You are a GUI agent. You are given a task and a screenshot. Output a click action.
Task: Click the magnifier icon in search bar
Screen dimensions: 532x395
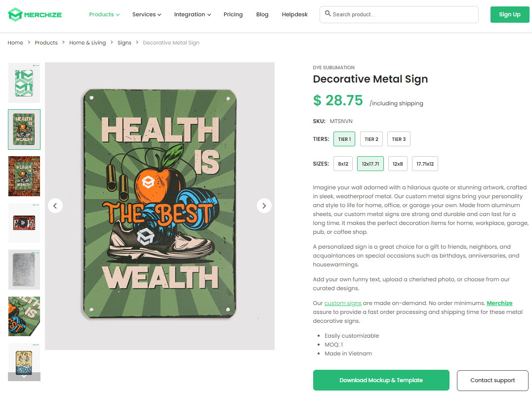328,14
